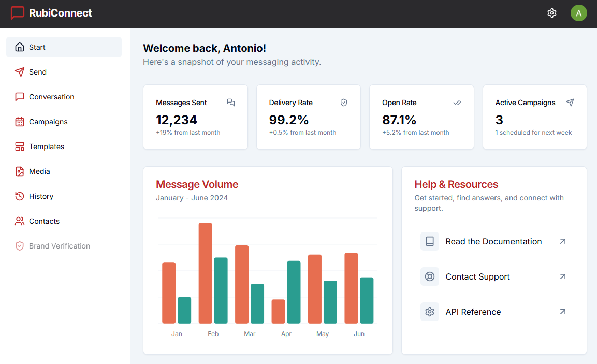The height and width of the screenshot is (364, 597).
Task: Click the Contact Support lifebuoy icon
Action: 429,276
